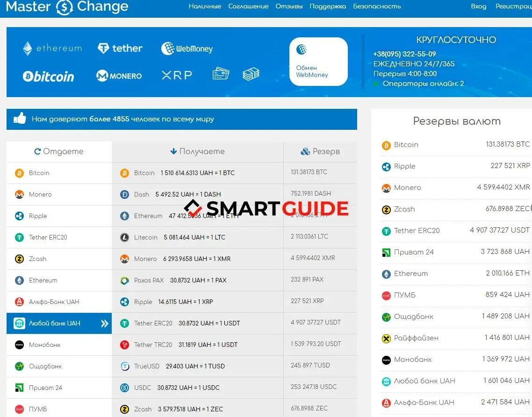
Task: Click the Ethereum logo in the banner
Action: pyautogui.click(x=52, y=48)
